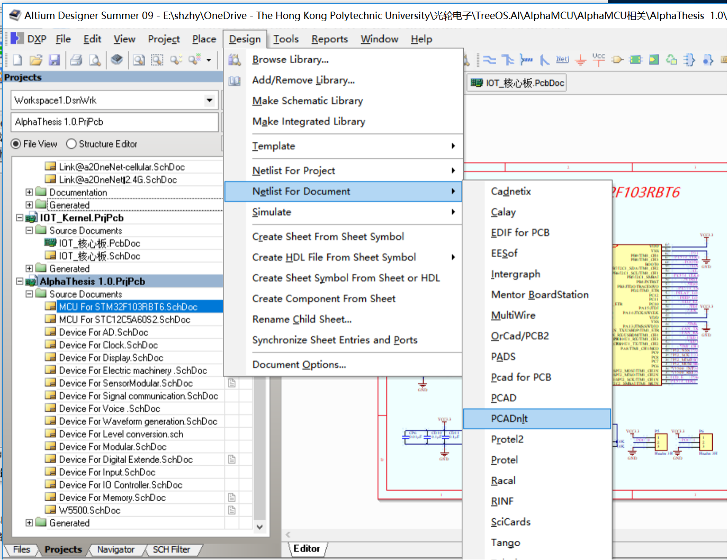Select the Place Harness Connector tool
This screenshot has height=560, width=728.
689,60
